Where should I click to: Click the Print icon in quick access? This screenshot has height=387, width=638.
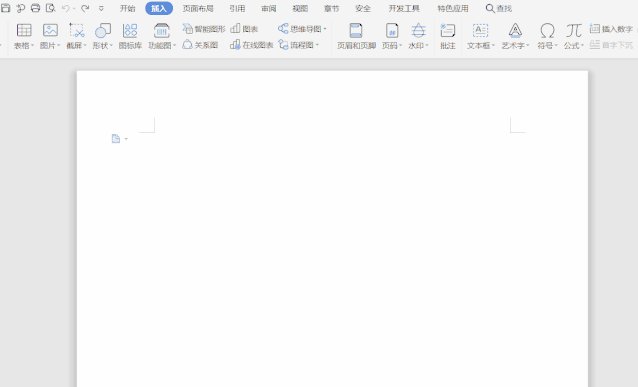pos(35,8)
